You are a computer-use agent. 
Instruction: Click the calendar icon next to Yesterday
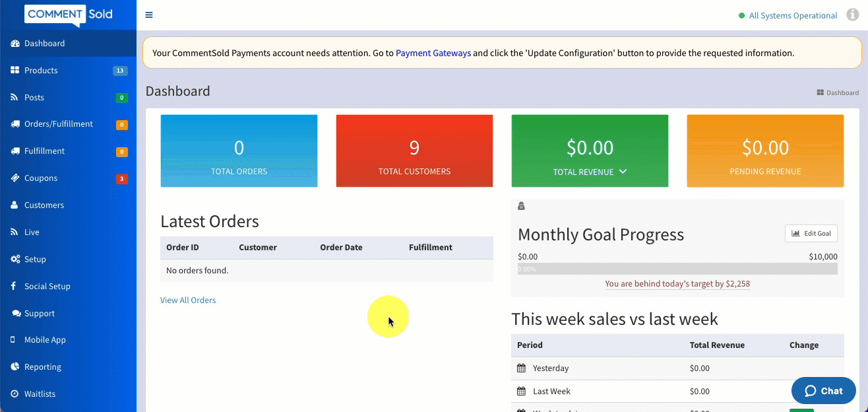(x=521, y=368)
